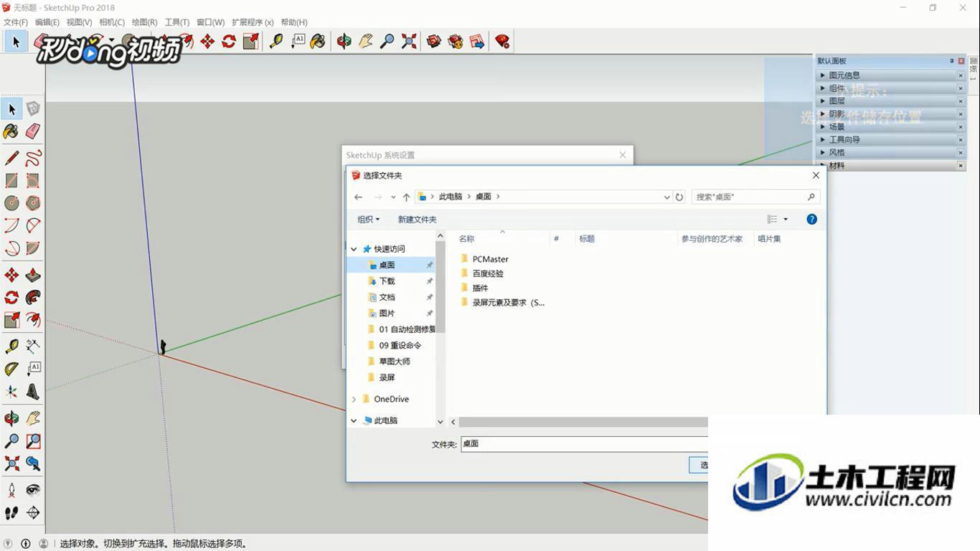
Task: Pin the default tray panel
Action: (952, 61)
